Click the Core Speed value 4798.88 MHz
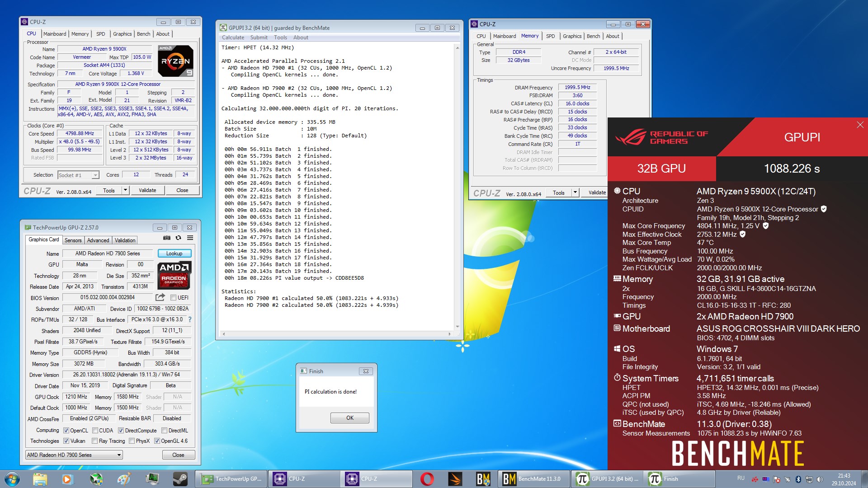This screenshot has height=488, width=868. [80, 134]
